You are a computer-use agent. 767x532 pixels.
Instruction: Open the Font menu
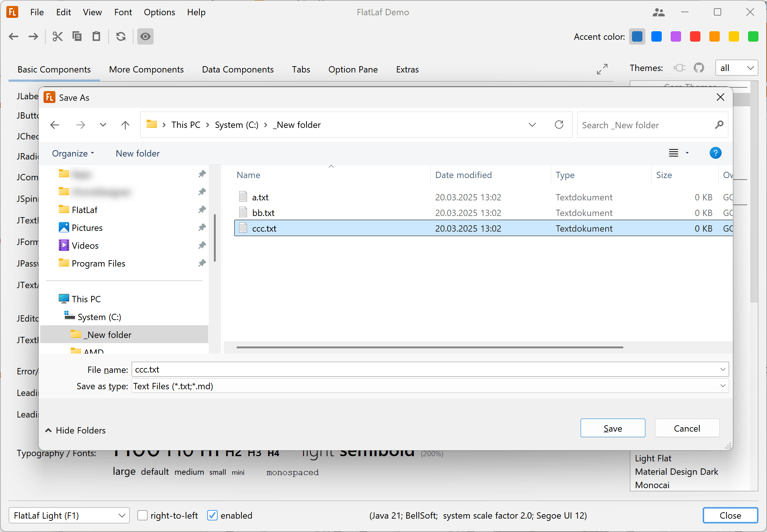(123, 12)
